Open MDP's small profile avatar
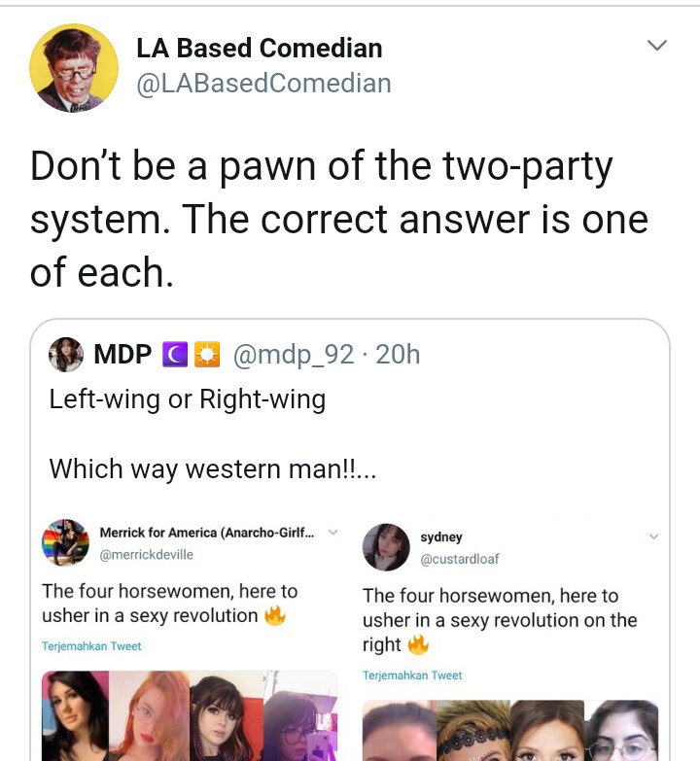Image resolution: width=700 pixels, height=761 pixels. (66, 355)
